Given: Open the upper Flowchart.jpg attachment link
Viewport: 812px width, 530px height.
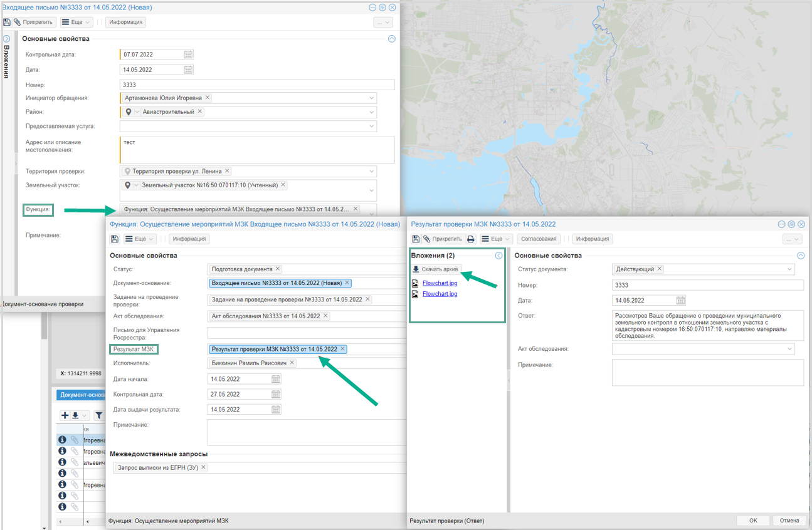Looking at the screenshot, I should (x=440, y=283).
